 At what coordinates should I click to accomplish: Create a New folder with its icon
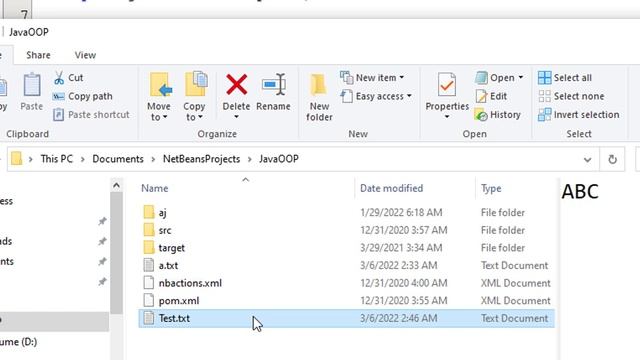pyautogui.click(x=318, y=85)
